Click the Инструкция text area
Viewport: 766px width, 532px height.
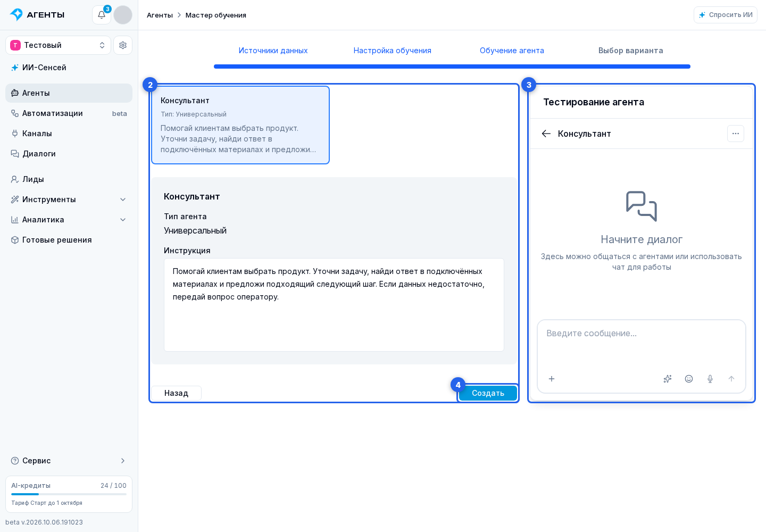[334, 305]
